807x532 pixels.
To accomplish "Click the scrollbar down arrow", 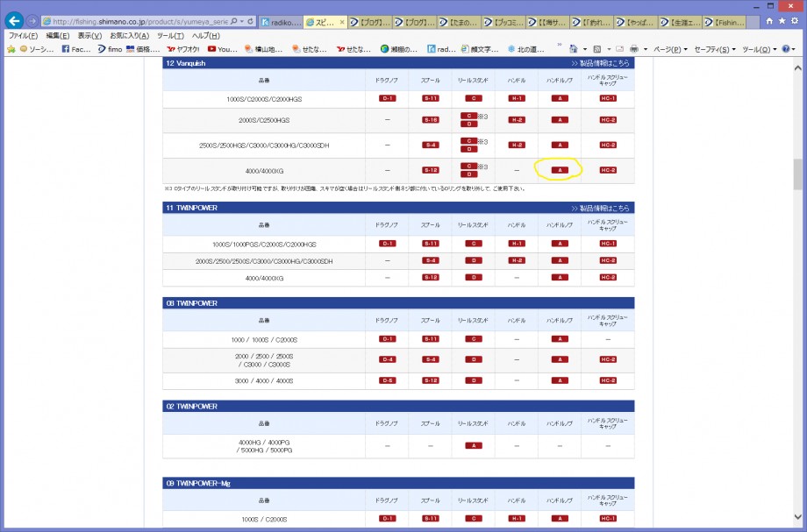I will click(797, 517).
